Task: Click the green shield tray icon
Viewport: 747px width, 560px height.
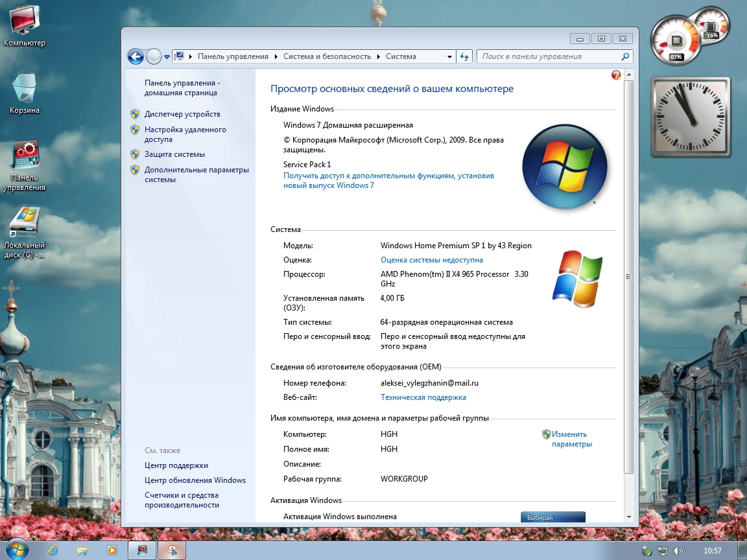Action: (x=647, y=551)
